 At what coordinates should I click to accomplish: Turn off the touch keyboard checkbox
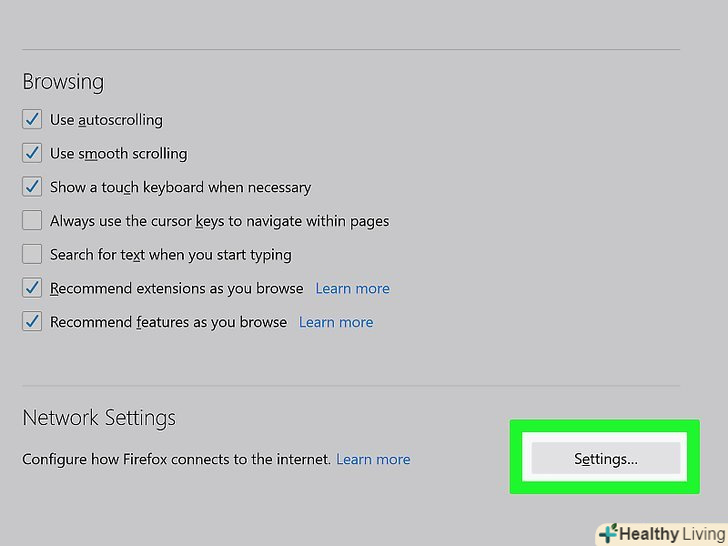(x=32, y=187)
